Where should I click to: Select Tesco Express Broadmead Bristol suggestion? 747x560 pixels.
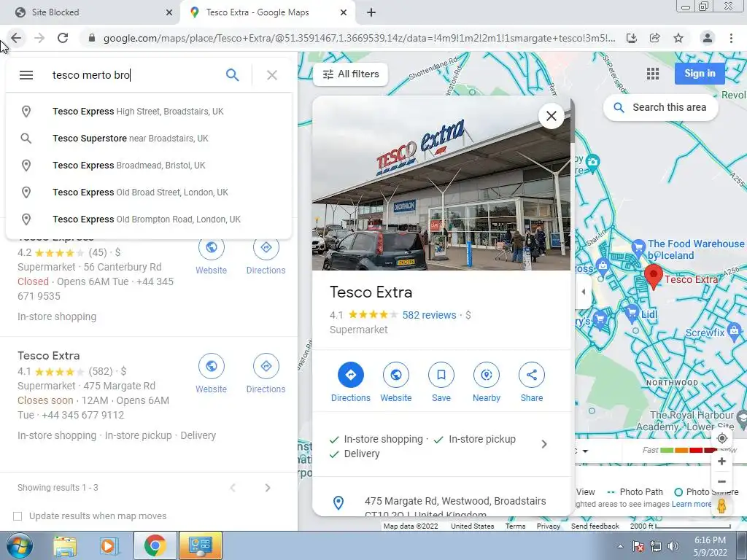[149, 166]
